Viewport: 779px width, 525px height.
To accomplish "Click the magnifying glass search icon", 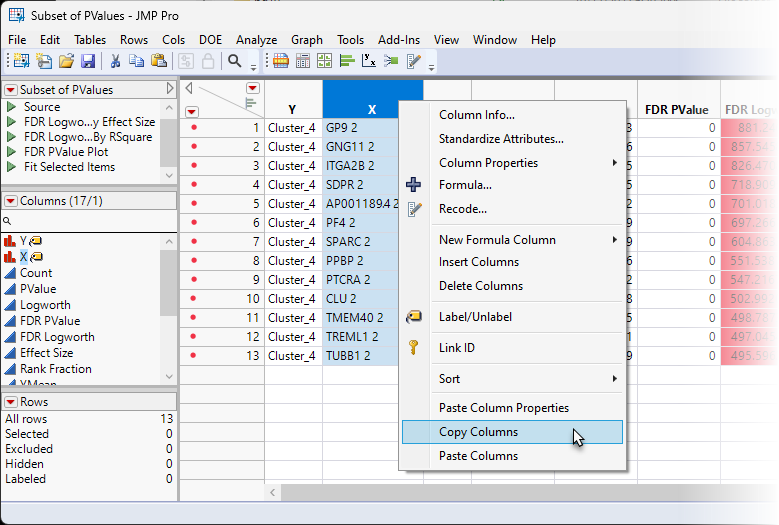I will pos(235,62).
